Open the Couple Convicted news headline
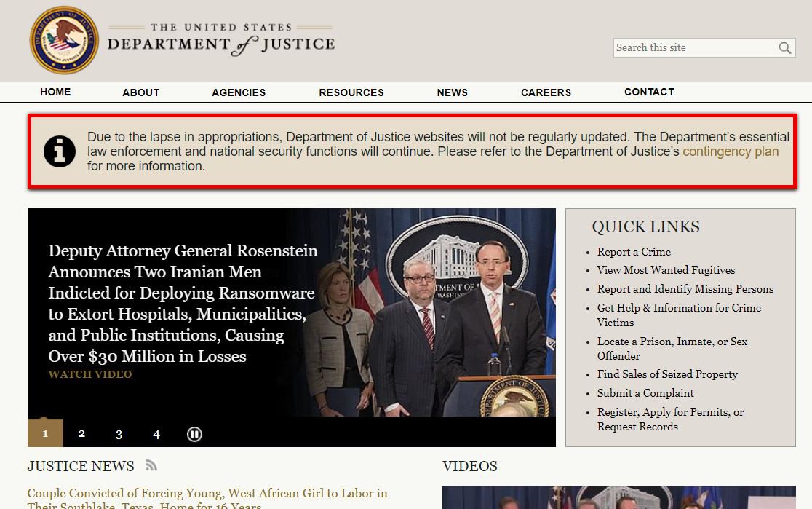This screenshot has height=509, width=812. (207, 499)
